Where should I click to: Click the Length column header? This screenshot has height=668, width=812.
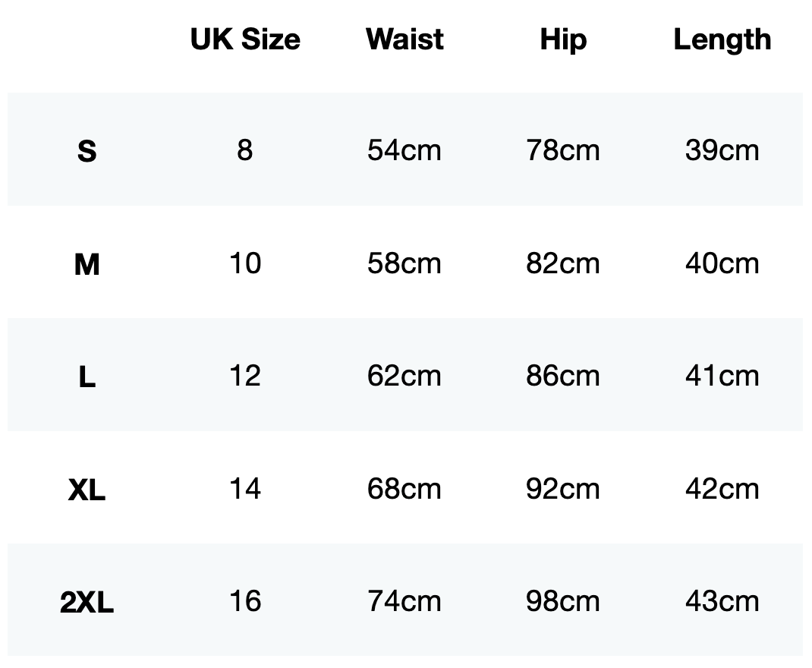pos(722,39)
